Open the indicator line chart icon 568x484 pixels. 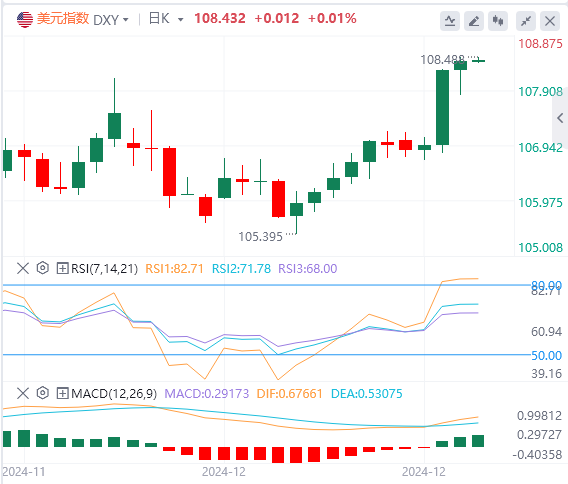point(450,21)
